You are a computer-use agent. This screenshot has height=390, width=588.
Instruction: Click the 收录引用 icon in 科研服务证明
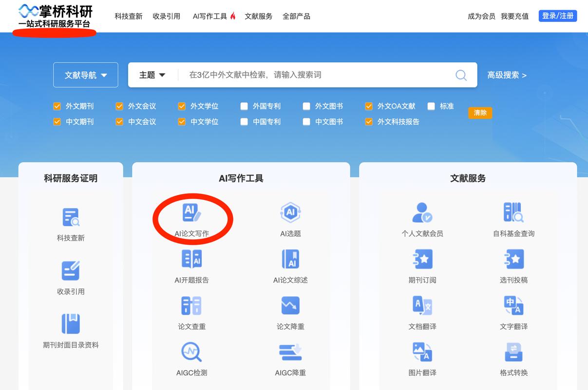[x=71, y=271]
